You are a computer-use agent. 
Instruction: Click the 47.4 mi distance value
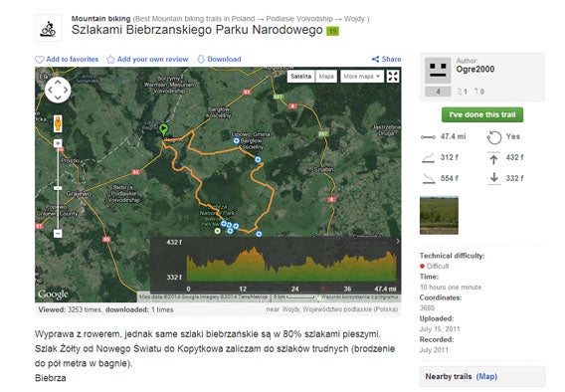453,136
